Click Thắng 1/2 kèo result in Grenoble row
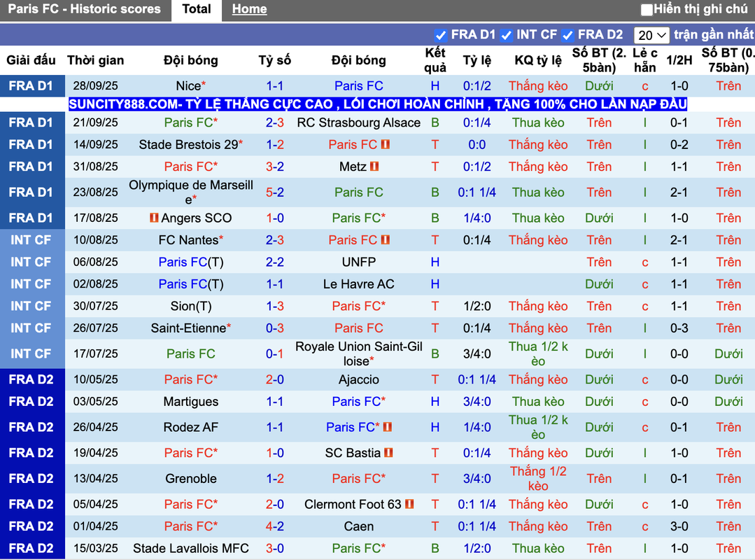The width and height of the screenshot is (755, 560). [x=538, y=479]
